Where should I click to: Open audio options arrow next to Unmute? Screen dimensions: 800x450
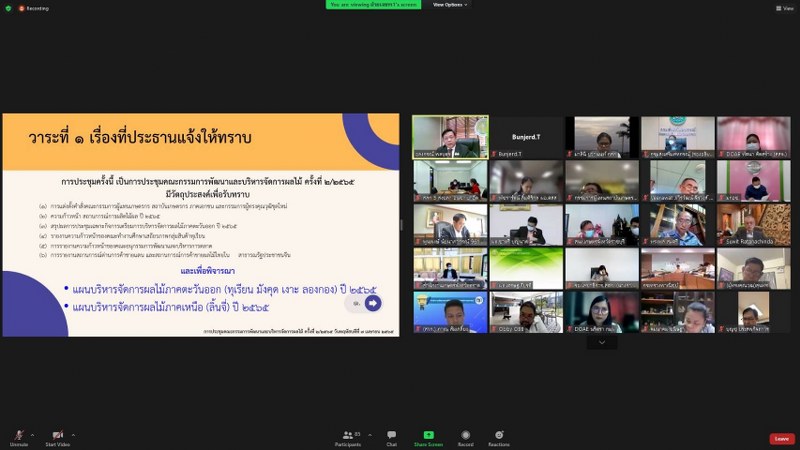(33, 435)
